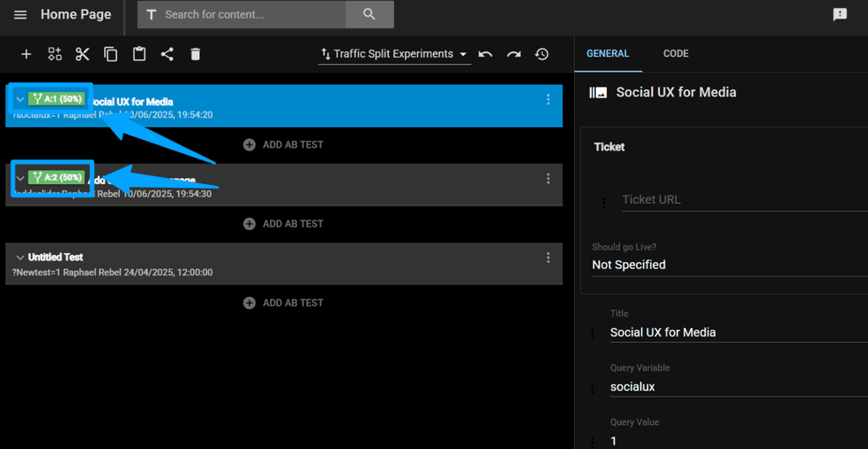Expand the Untitled Test chevron
Image resolution: width=868 pixels, height=449 pixels.
[x=20, y=258]
